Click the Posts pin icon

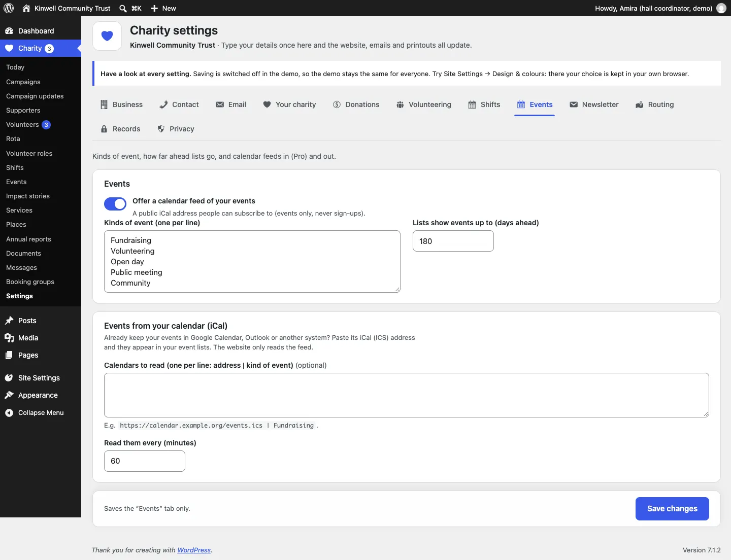click(9, 321)
